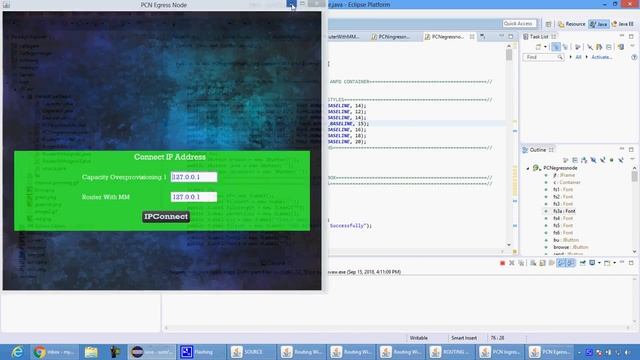Open Task List help icon
Image resolution: width=640 pixels, height=360 pixels.
click(634, 57)
